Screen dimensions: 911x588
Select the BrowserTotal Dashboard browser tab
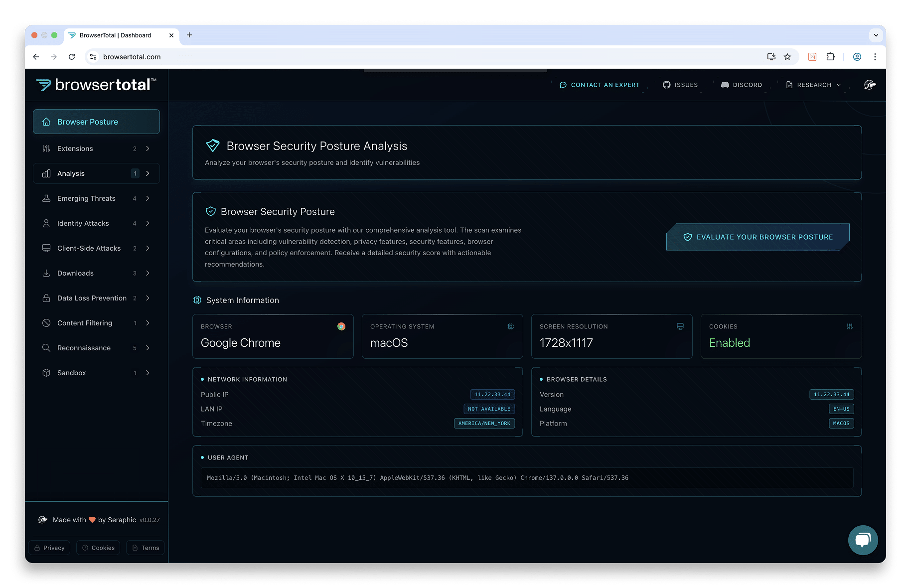[x=116, y=35]
